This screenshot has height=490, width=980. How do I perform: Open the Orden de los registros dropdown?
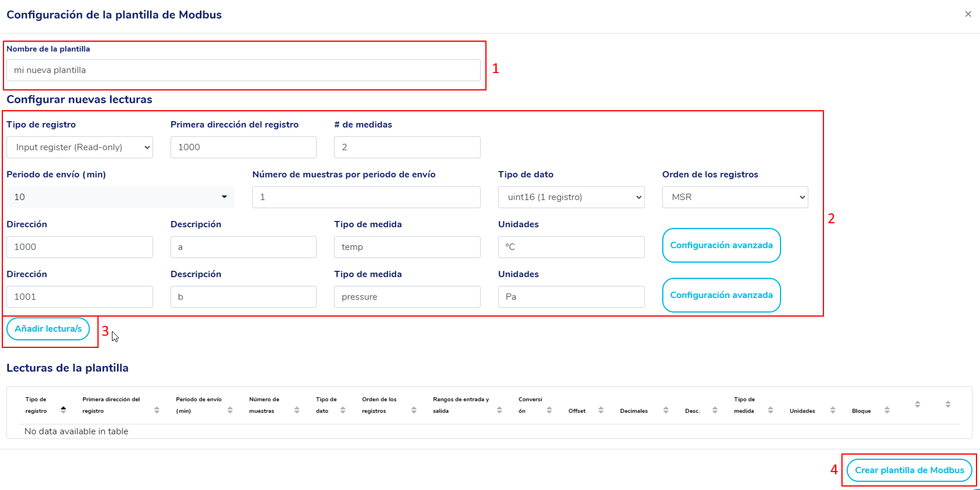click(735, 197)
